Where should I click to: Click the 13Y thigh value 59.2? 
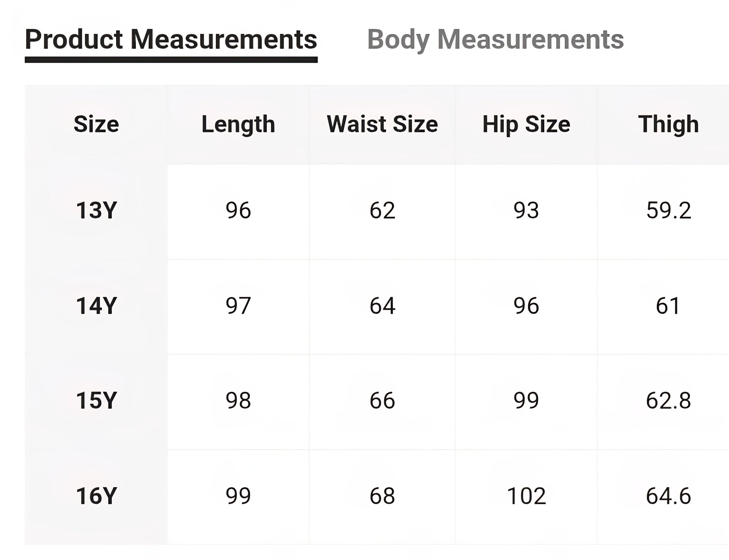(x=668, y=210)
